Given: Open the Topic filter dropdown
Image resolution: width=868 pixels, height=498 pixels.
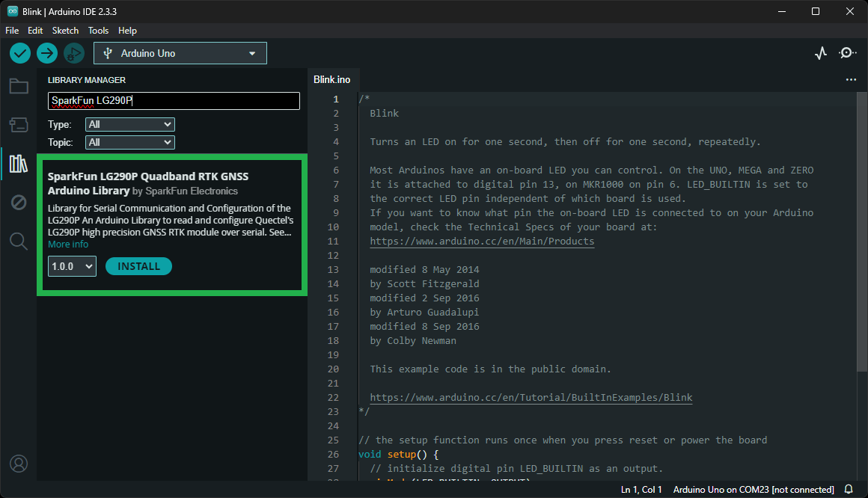Looking at the screenshot, I should (x=130, y=142).
